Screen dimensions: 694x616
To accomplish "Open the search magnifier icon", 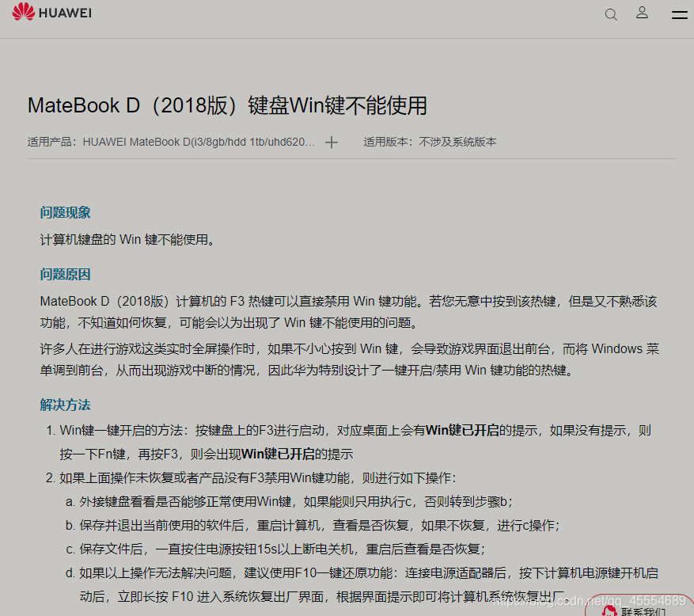I will point(611,14).
